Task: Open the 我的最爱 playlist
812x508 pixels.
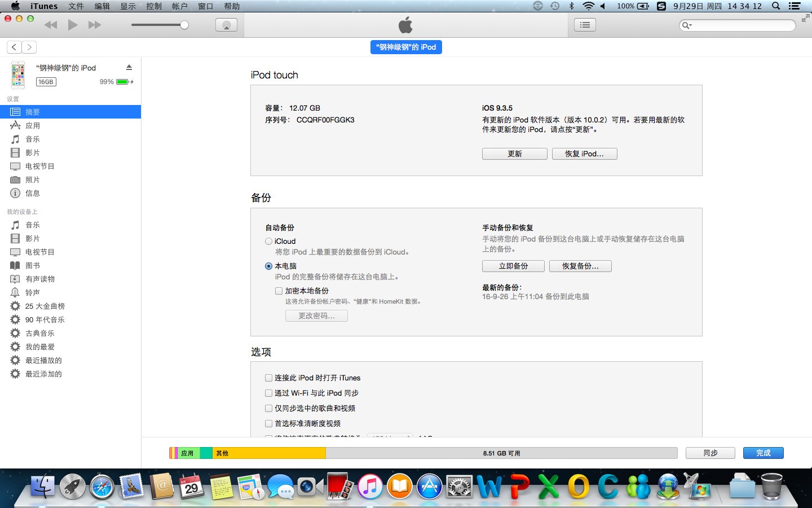Action: (70, 347)
